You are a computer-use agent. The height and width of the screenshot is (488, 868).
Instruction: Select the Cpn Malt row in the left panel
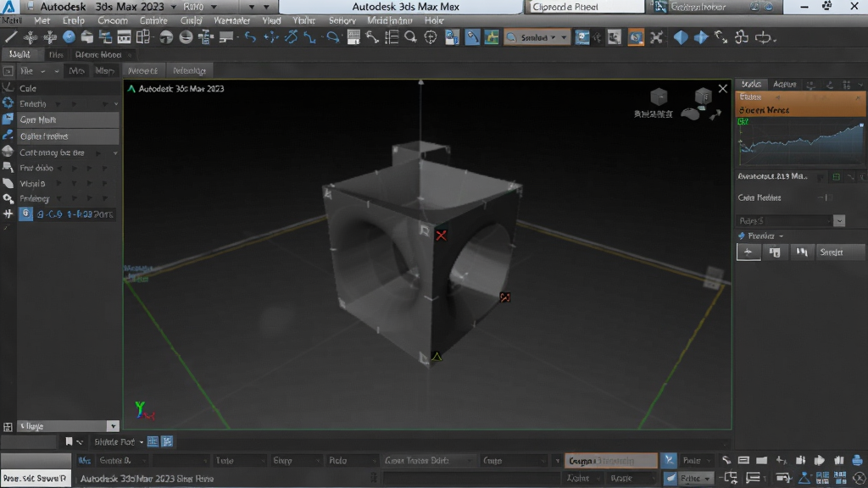point(68,119)
